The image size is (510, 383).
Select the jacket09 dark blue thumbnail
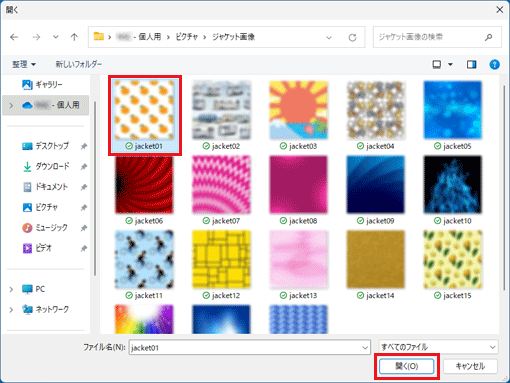(x=376, y=185)
